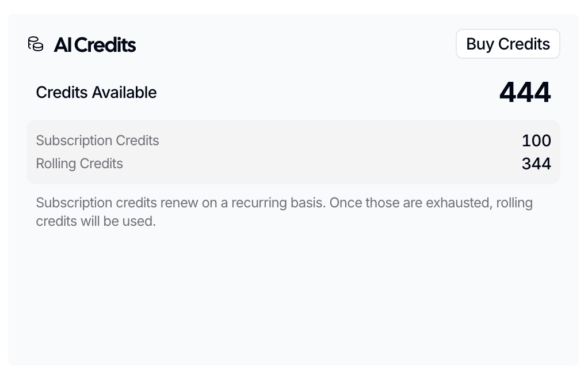Image resolution: width=588 pixels, height=371 pixels.
Task: Click 'credits will be used.' on last line
Action: (96, 221)
